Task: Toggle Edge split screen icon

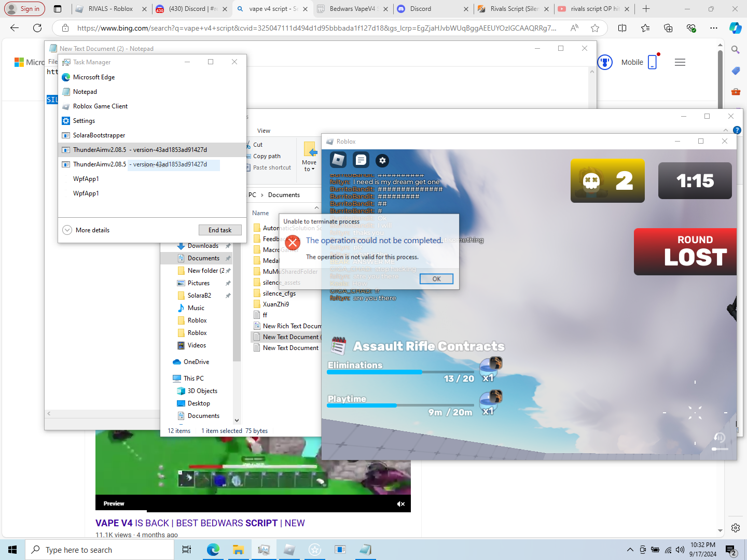Action: pyautogui.click(x=622, y=28)
